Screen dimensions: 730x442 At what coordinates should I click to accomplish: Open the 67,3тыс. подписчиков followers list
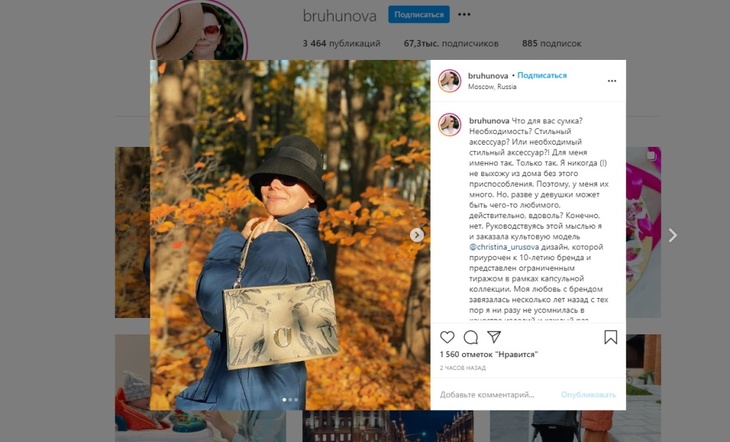451,43
